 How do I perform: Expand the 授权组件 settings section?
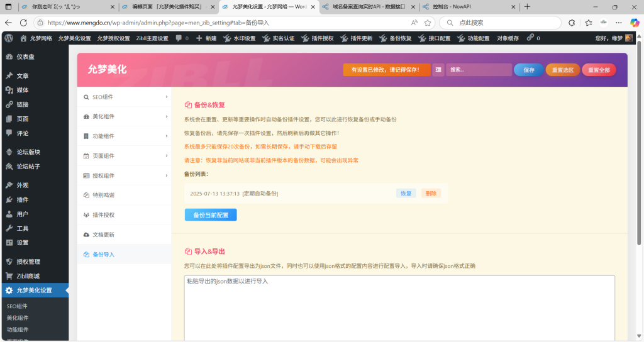(124, 176)
